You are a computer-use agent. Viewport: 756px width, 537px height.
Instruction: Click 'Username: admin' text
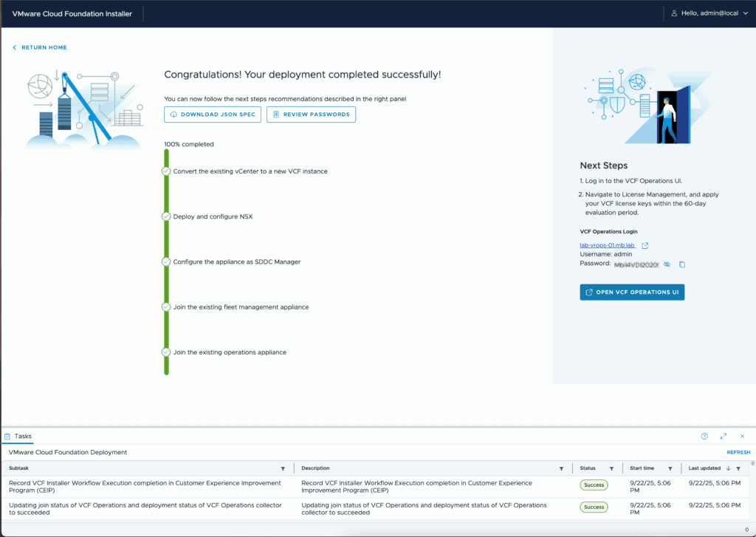(605, 254)
